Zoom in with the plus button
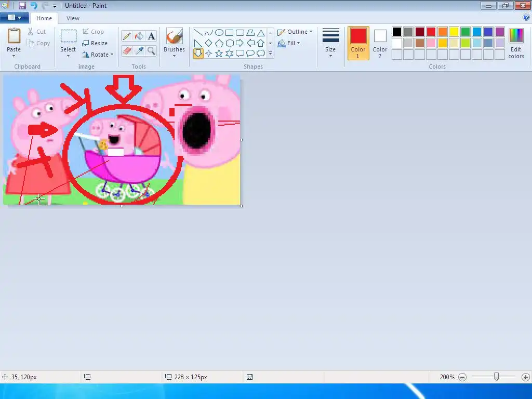This screenshot has height=399, width=532. [526, 377]
